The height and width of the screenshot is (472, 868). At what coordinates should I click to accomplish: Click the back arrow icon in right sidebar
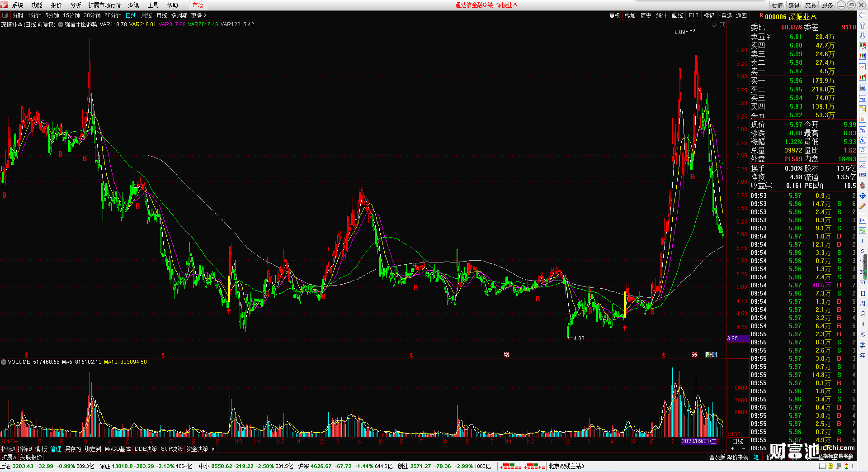(x=862, y=15)
